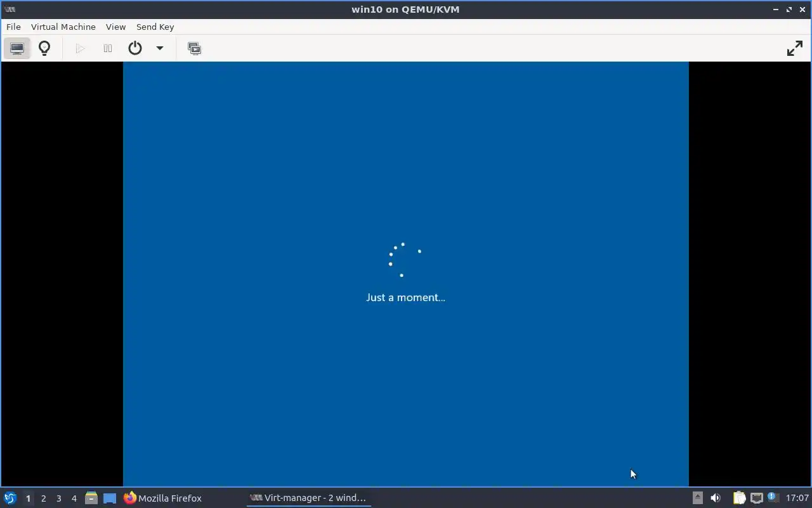Click the window menu icon in title bar

point(10,9)
